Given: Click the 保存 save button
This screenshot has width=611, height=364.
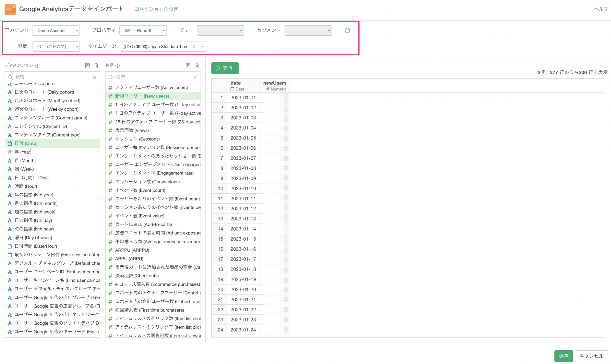Looking at the screenshot, I should tap(564, 356).
